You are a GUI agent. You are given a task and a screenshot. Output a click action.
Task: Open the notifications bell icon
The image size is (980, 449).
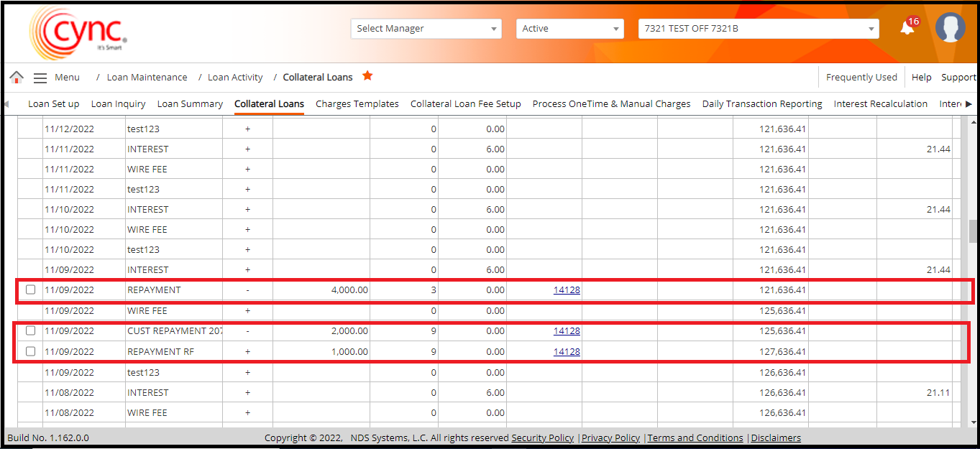(907, 28)
